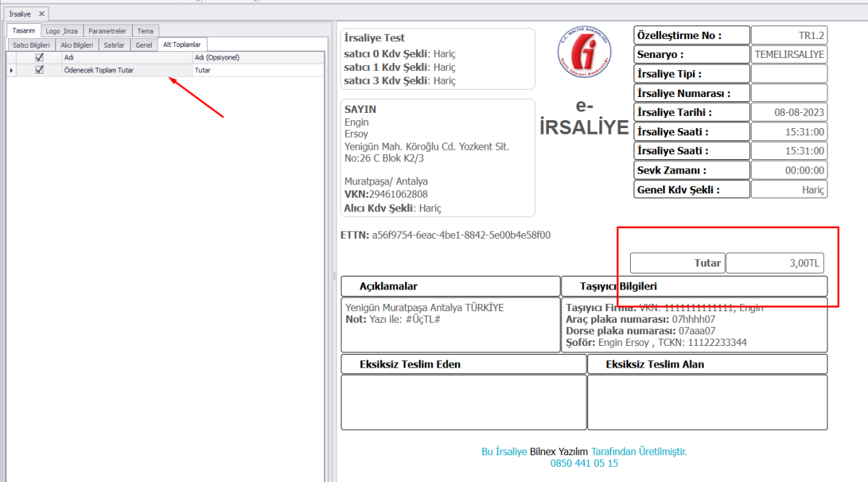Click the Adı column header
The width and height of the screenshot is (868, 482).
pos(127,57)
